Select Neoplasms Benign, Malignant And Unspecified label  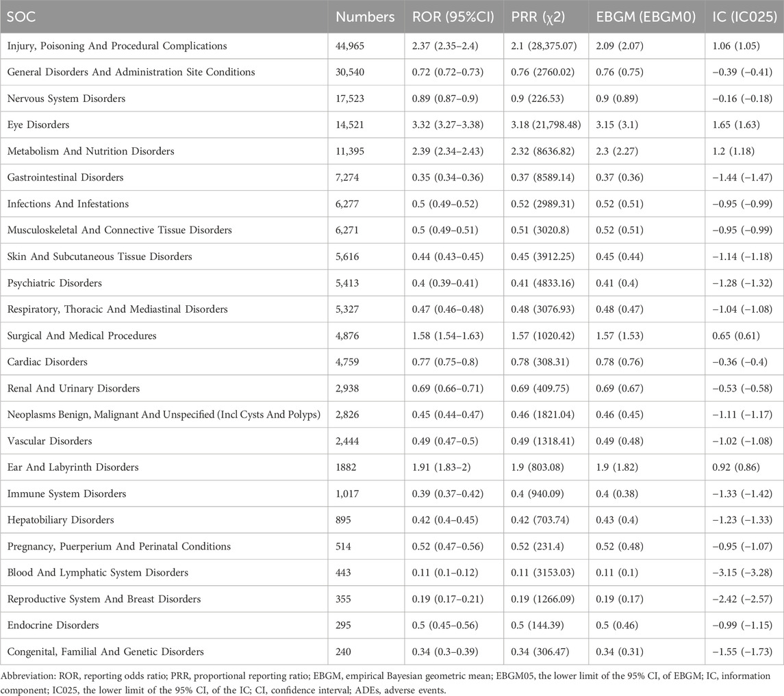pyautogui.click(x=164, y=415)
